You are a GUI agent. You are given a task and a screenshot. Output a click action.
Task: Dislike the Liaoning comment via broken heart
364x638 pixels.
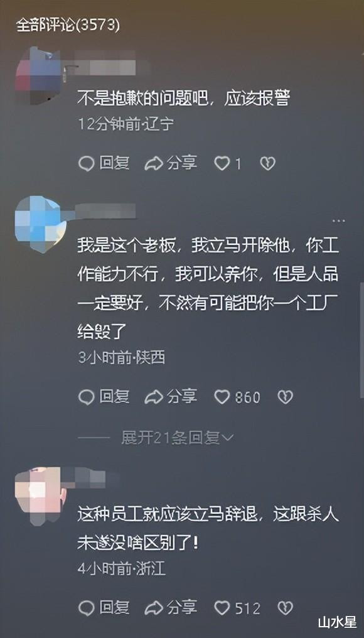267,163
